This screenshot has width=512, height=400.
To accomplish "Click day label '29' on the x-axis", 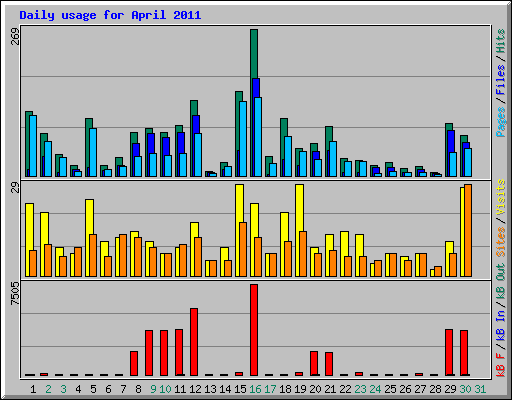I will (x=450, y=389).
